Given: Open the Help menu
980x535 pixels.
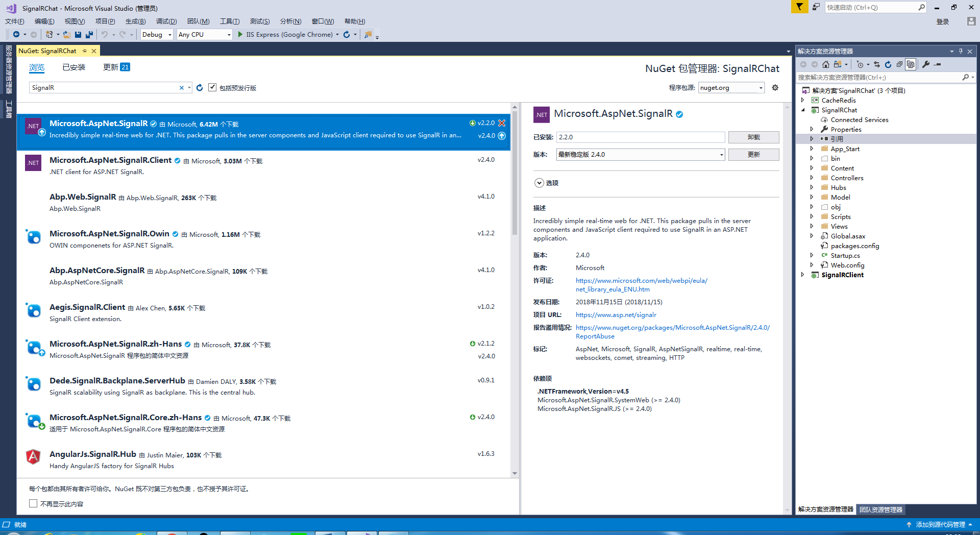Looking at the screenshot, I should coord(355,21).
